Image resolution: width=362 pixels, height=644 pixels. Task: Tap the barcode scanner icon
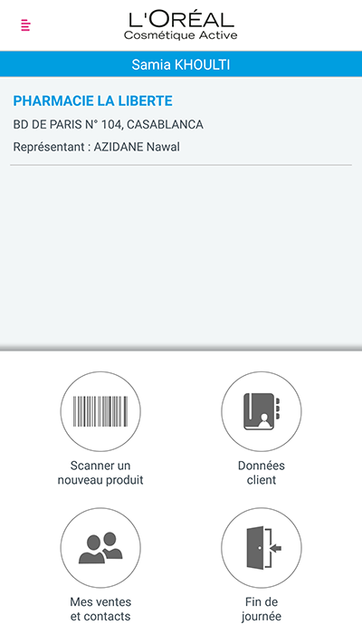pos(100,411)
